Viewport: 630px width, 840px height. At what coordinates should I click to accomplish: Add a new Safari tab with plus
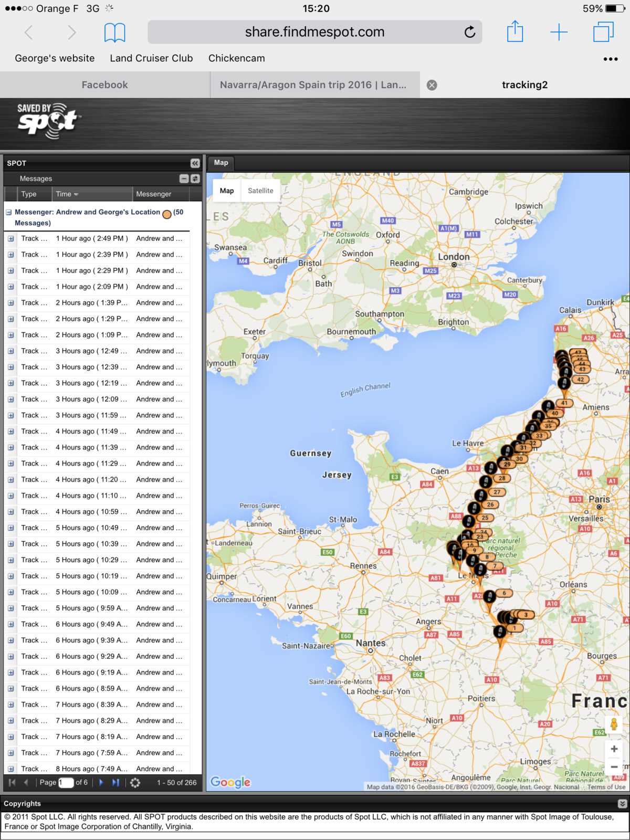pyautogui.click(x=559, y=32)
